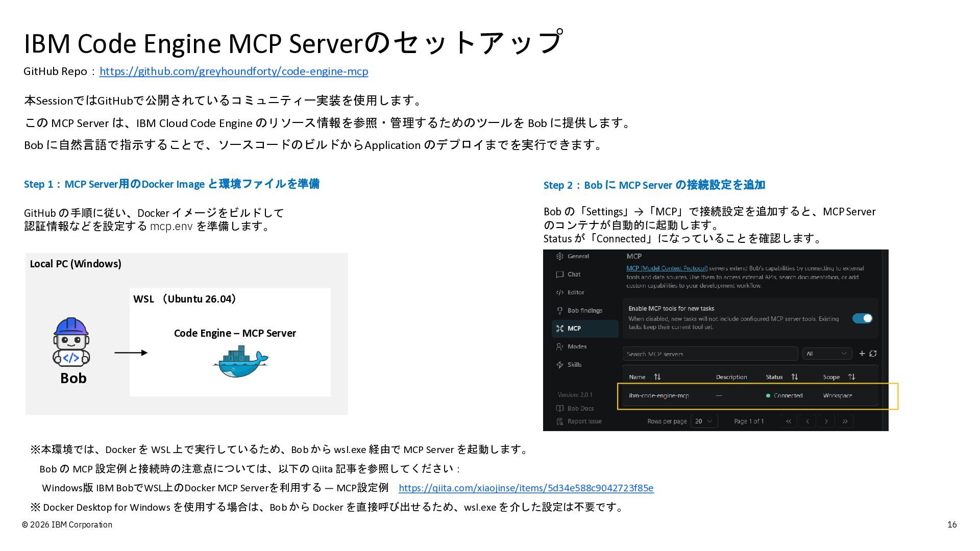Open the Modes settings section
980x551 pixels.
572,347
